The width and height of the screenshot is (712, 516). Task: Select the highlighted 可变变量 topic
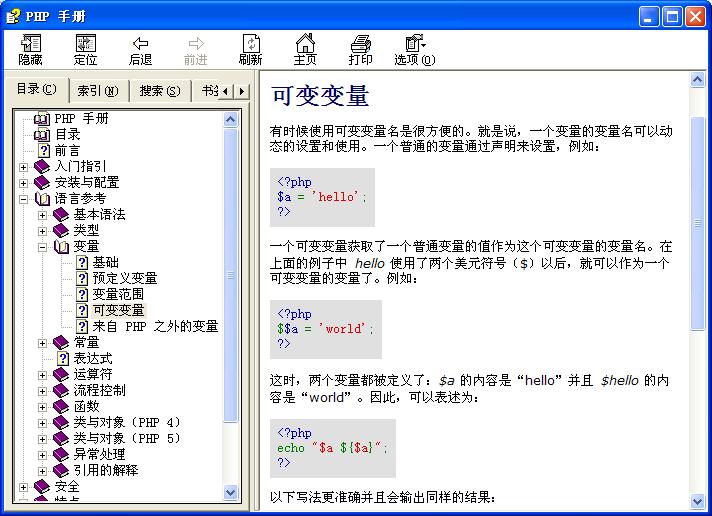click(119, 310)
